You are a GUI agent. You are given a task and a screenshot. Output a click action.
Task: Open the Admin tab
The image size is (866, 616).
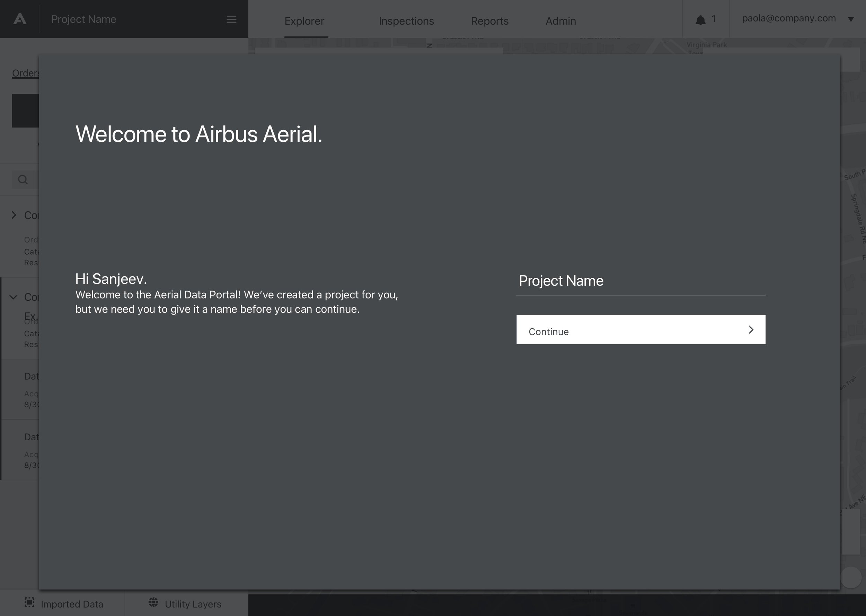(x=561, y=21)
